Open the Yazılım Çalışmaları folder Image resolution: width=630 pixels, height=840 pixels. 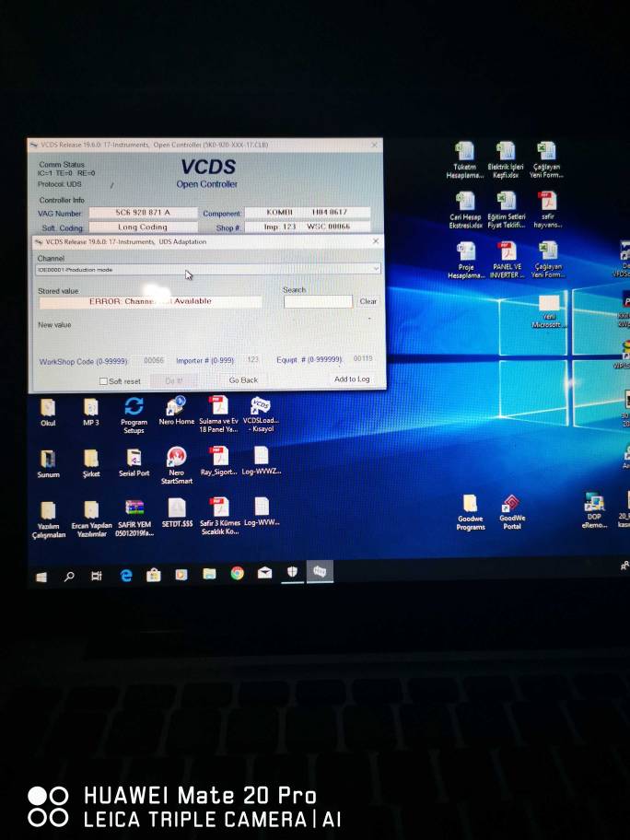coord(48,519)
